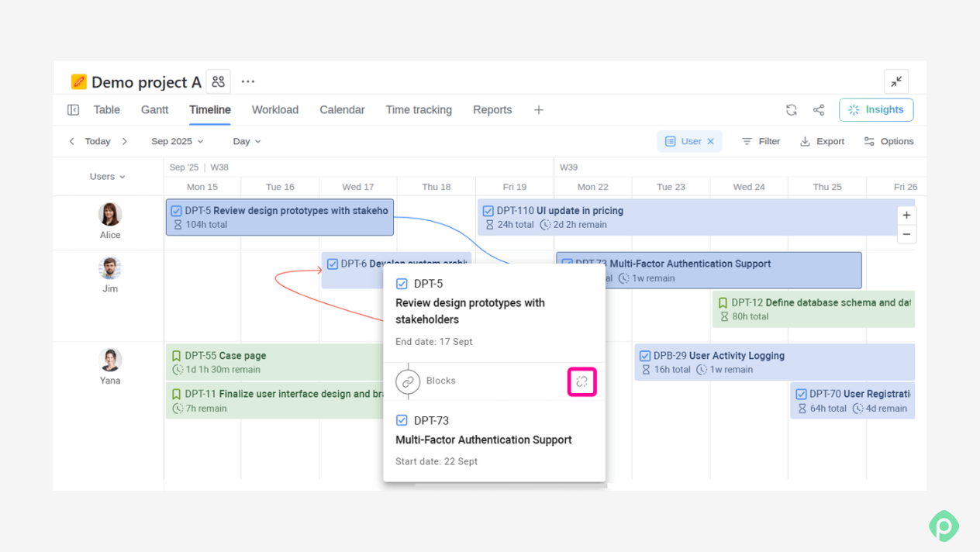This screenshot has width=980, height=552.
Task: Zoom out the timeline with minus
Action: (906, 234)
